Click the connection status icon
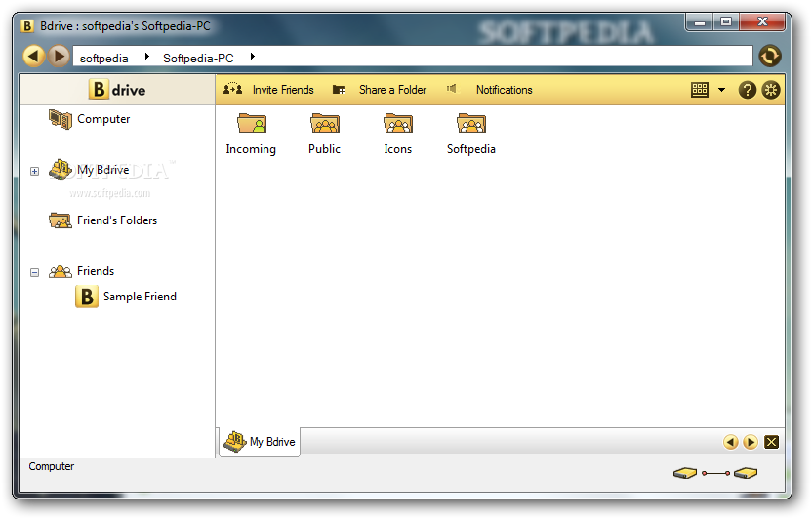 click(x=715, y=473)
